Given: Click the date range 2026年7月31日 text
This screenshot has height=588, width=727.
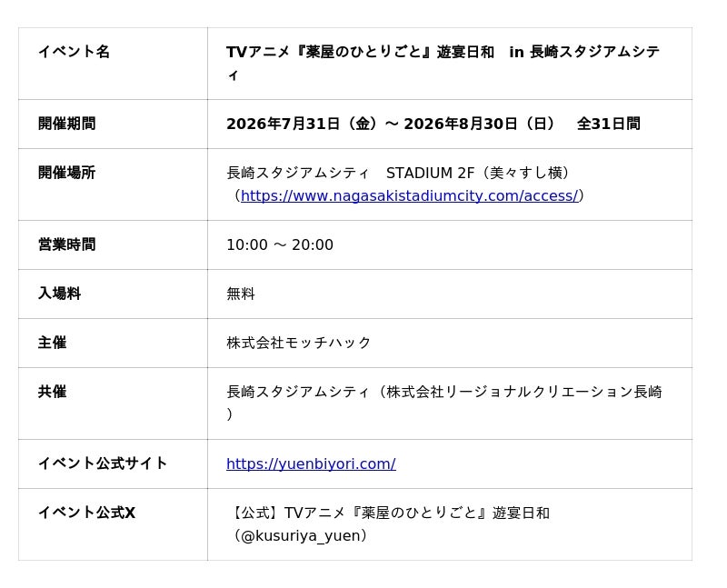Looking at the screenshot, I should 284,124.
